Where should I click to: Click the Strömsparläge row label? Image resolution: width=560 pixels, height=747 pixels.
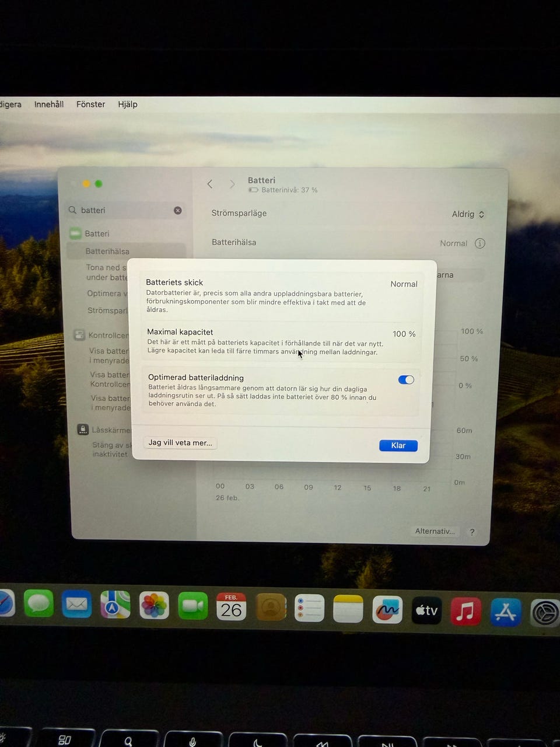tap(239, 213)
